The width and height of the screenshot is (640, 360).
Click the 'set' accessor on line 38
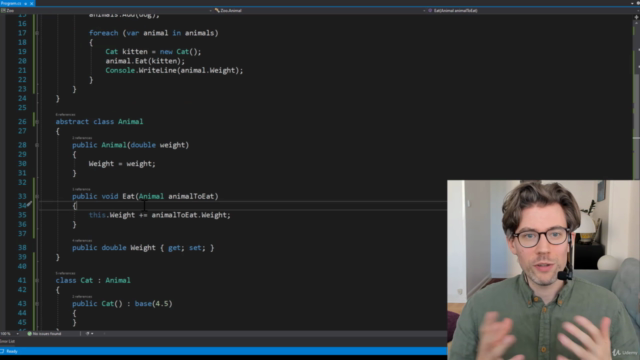coord(195,248)
